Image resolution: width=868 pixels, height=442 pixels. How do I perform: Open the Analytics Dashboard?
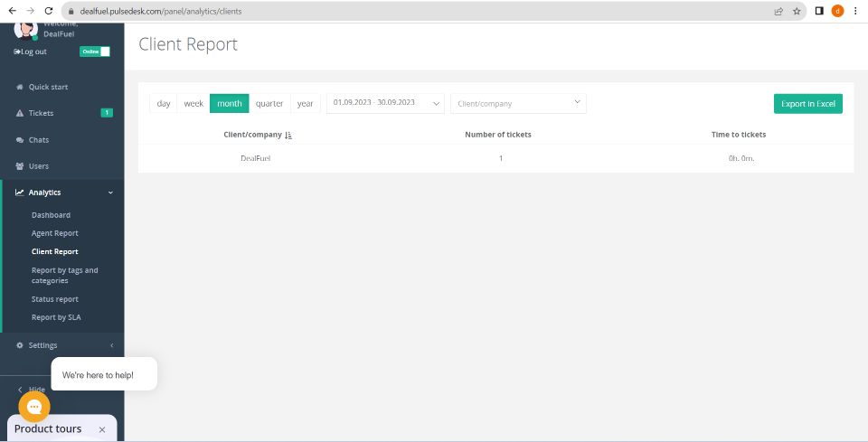51,215
